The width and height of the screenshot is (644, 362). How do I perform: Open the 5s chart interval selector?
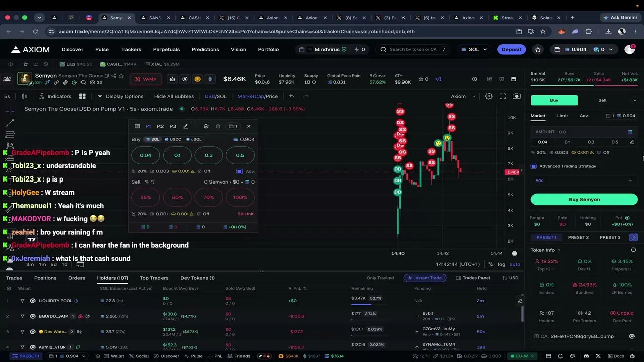(x=7, y=96)
